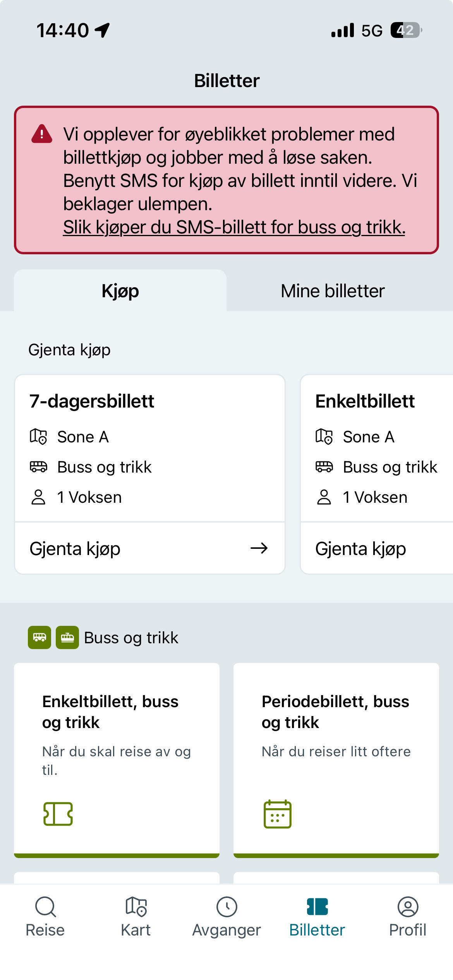
Task: Open the SMS-billett instructions link
Action: coord(234,227)
